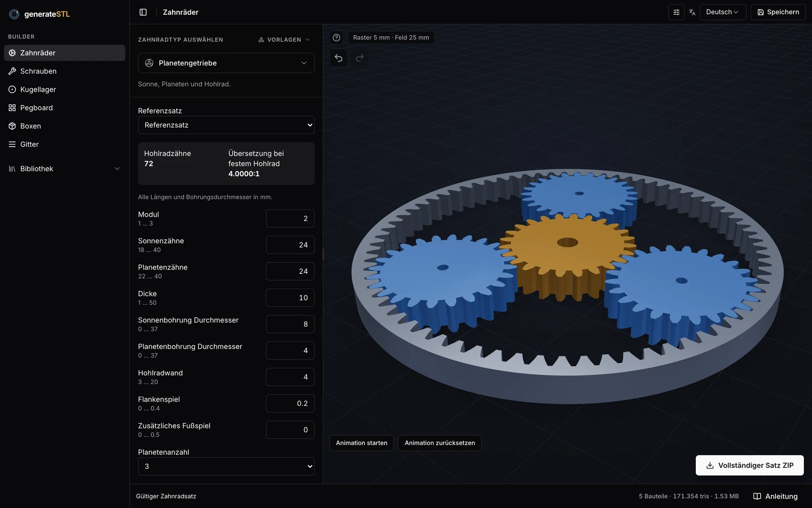Expand the Bibliothek section

(x=64, y=169)
